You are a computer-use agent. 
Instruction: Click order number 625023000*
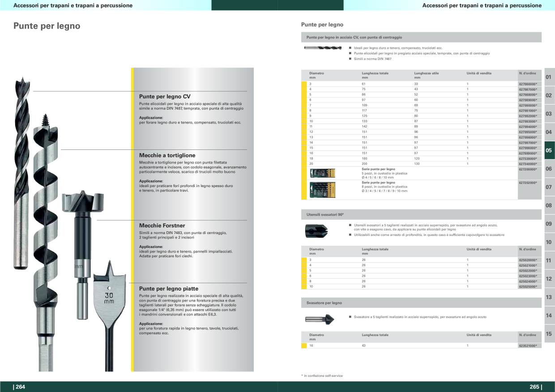pyautogui.click(x=528, y=276)
